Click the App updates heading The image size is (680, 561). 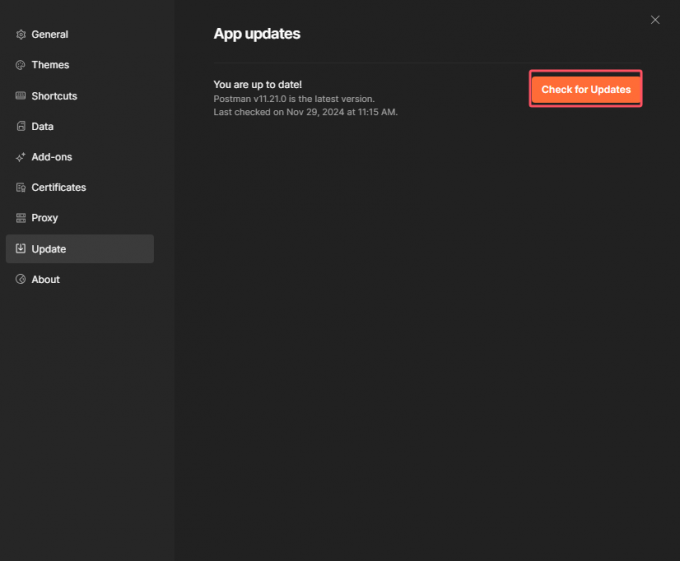tap(257, 34)
